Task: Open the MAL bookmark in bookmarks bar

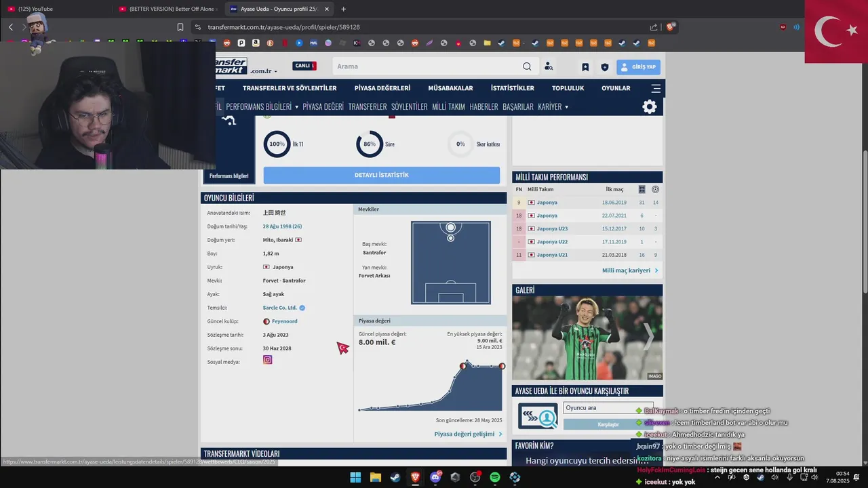Action: coord(313,43)
